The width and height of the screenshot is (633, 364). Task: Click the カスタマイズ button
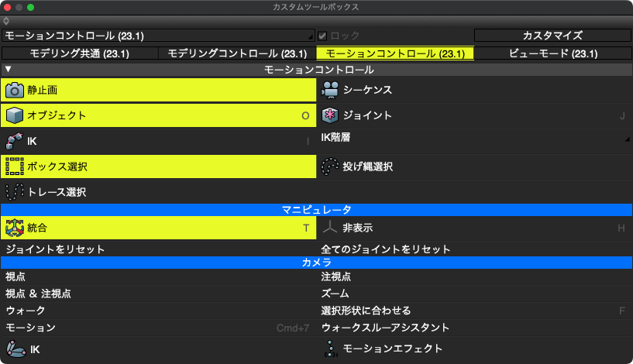point(552,36)
